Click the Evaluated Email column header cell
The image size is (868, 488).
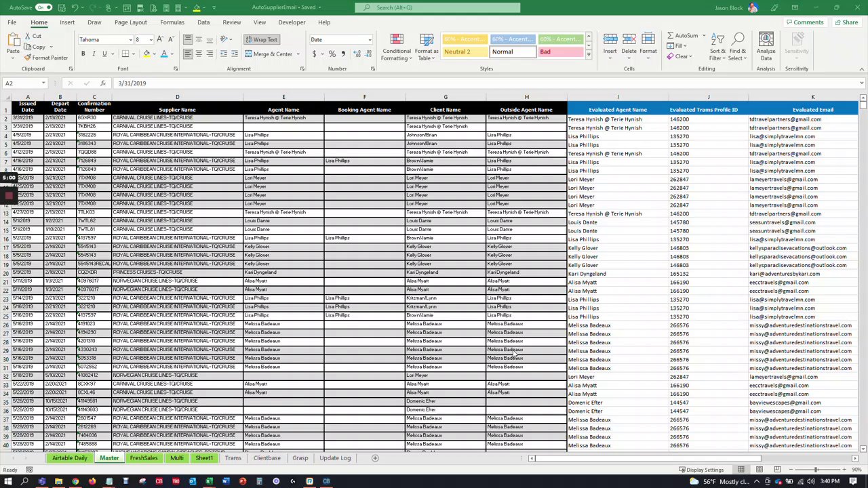pos(813,110)
